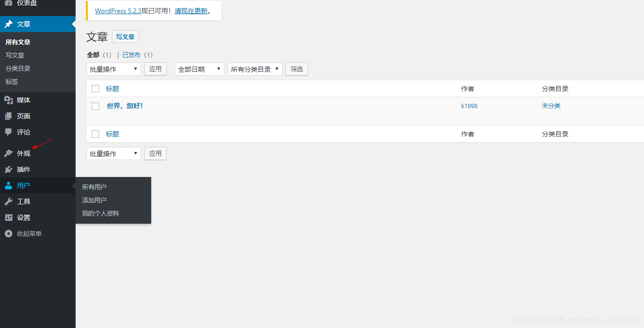Open the bottom 批量操作 bulk actions dropdown
This screenshot has height=328, width=644.
(114, 153)
